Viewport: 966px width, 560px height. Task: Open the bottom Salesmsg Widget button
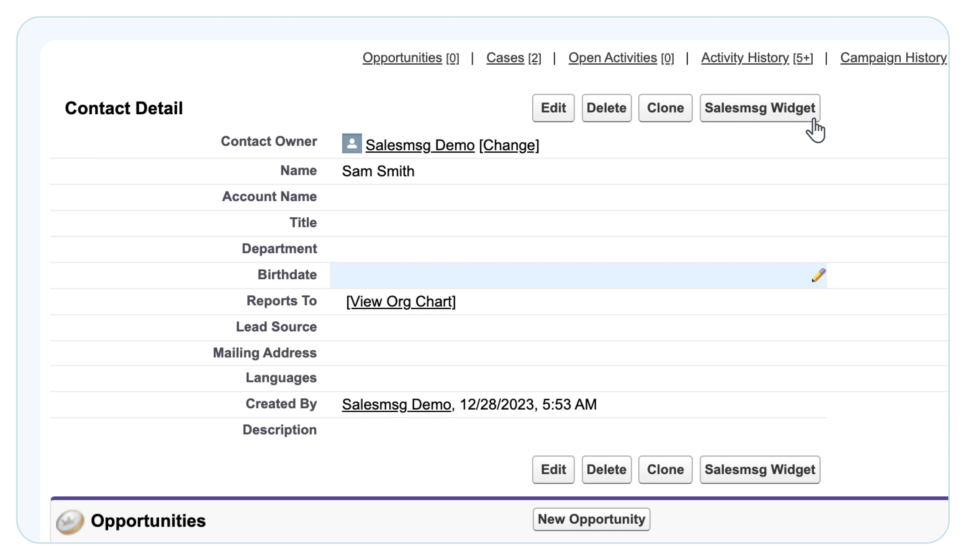click(x=760, y=469)
